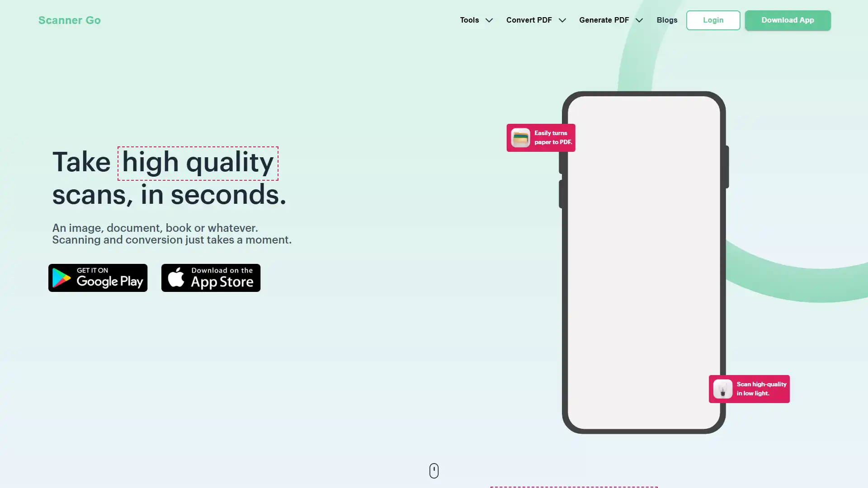Open the Blogs menu item
This screenshot has width=868, height=488.
coord(667,20)
